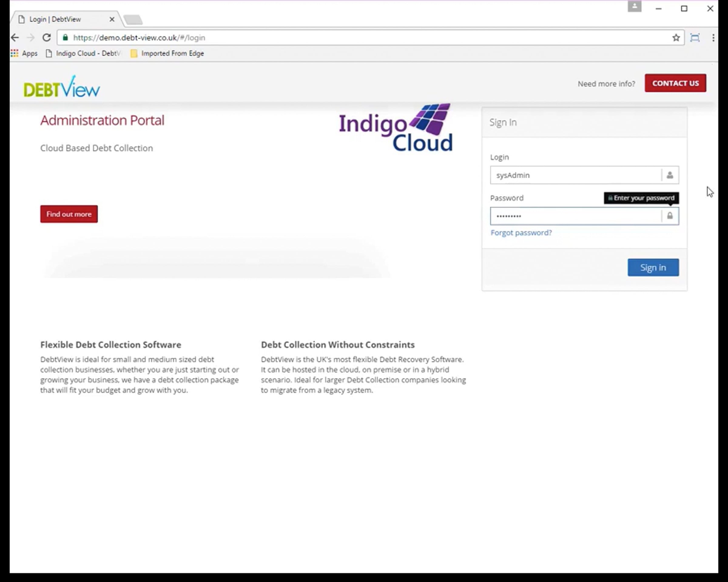Viewport: 728px width, 582px height.
Task: Click the lock icon in Password field
Action: pyautogui.click(x=670, y=216)
